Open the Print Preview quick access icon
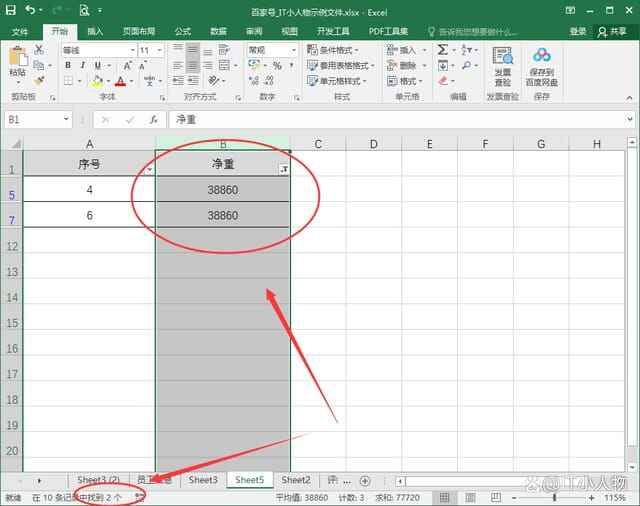Screen dimensions: 640x506 point(84,10)
